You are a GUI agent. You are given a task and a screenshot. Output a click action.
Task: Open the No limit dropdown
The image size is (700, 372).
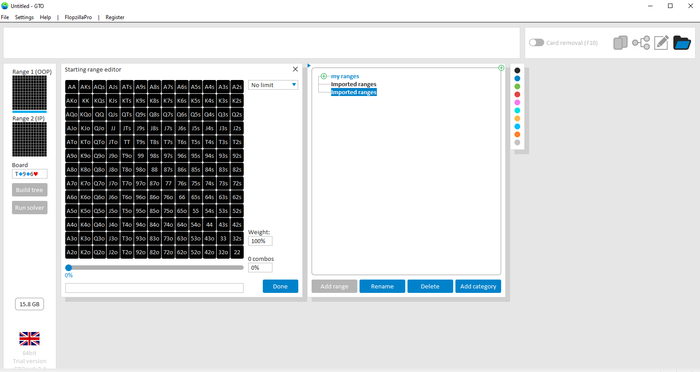(273, 85)
